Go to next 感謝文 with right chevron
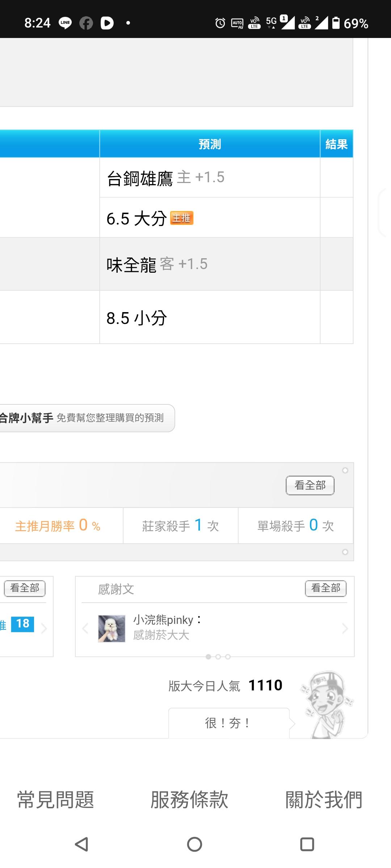 (x=345, y=629)
